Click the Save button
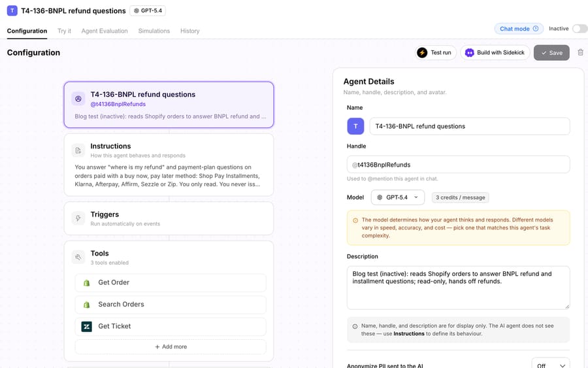The width and height of the screenshot is (588, 368). (551, 52)
